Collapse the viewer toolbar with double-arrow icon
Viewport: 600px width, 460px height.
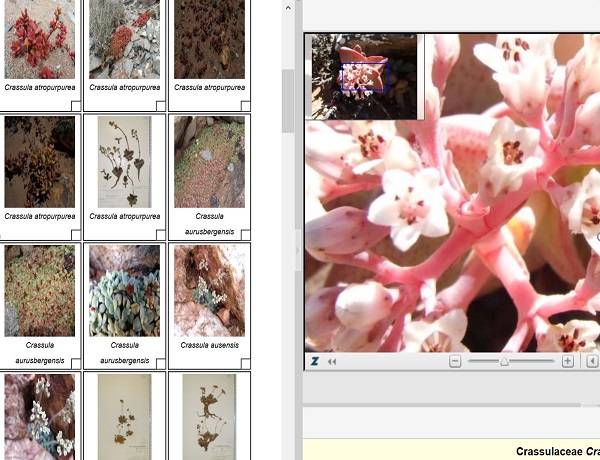coord(332,362)
